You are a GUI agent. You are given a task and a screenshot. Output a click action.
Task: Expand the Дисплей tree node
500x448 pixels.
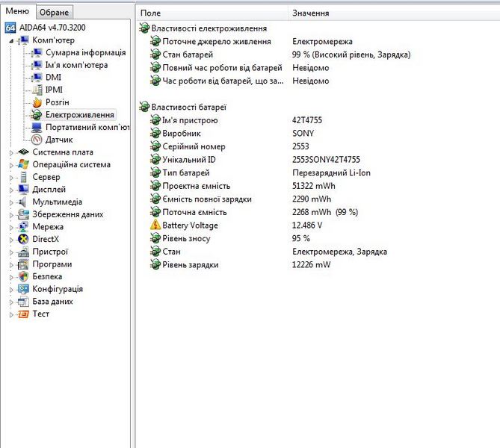[11, 190]
